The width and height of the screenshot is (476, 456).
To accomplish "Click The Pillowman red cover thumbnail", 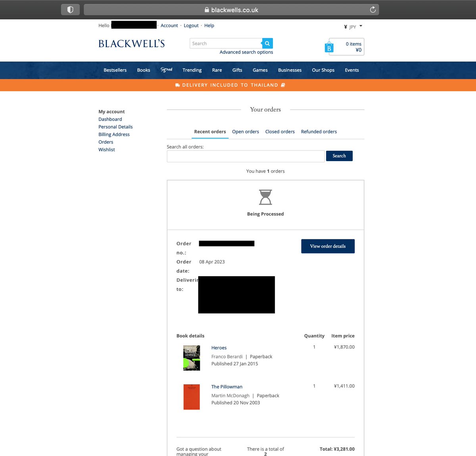I will point(192,397).
